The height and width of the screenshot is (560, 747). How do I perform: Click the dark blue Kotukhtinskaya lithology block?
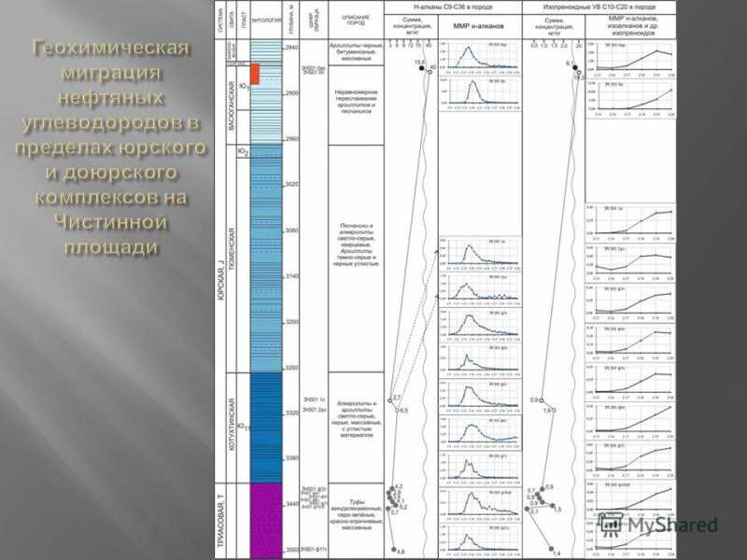[266, 427]
